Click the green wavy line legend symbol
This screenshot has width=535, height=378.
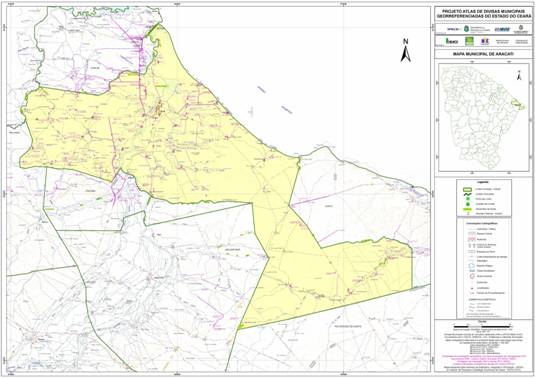click(x=467, y=194)
